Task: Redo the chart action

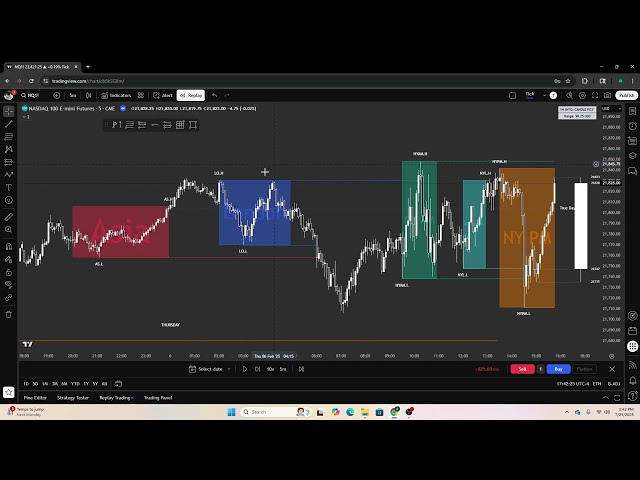Action: (227, 95)
